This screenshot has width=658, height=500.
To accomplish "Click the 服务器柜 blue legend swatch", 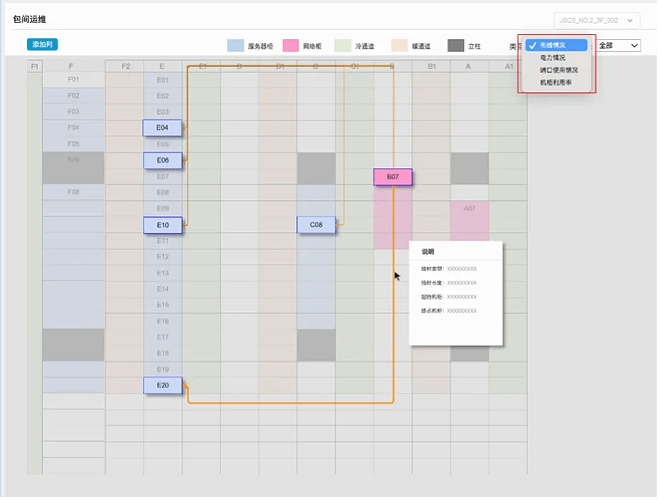I will tap(235, 46).
